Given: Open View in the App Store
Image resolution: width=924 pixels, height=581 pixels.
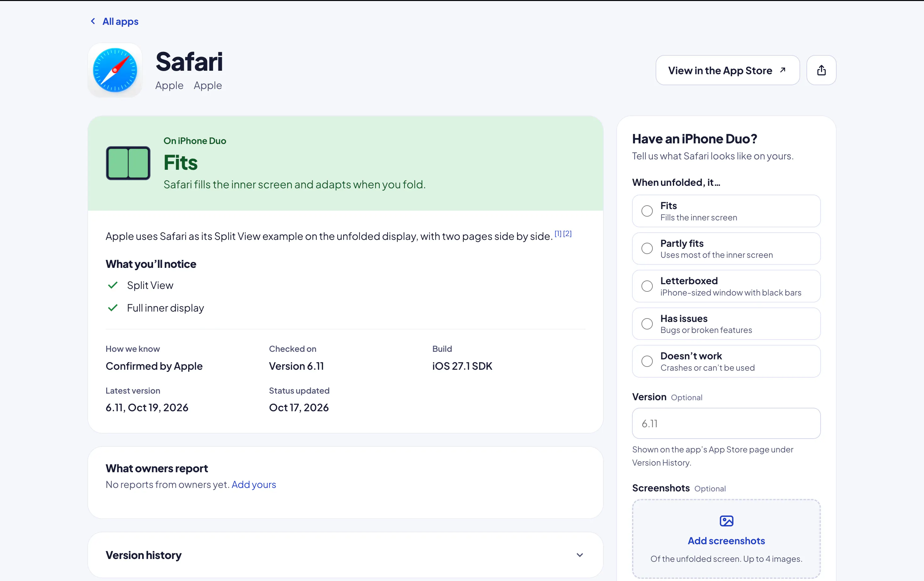Looking at the screenshot, I should point(728,70).
